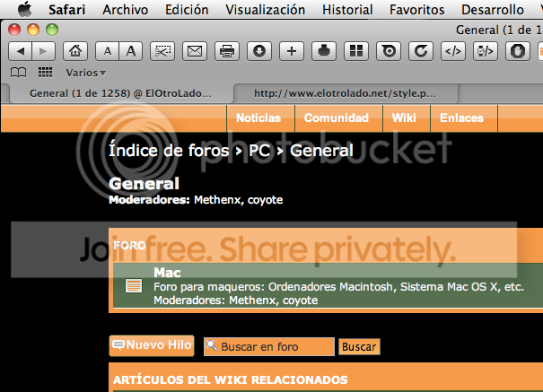Click the Print page icon
Viewport: 543px width, 392px height.
pos(227,50)
